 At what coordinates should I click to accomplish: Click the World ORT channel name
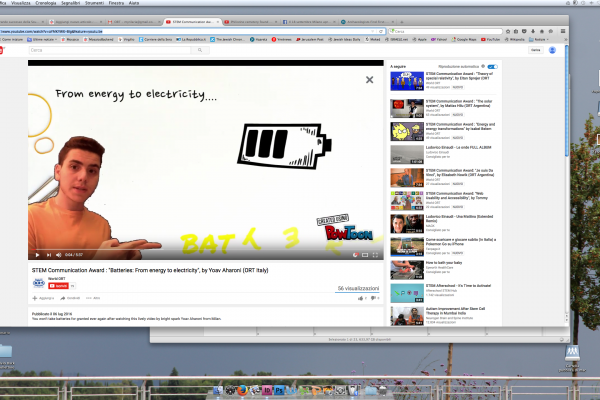tap(57, 279)
